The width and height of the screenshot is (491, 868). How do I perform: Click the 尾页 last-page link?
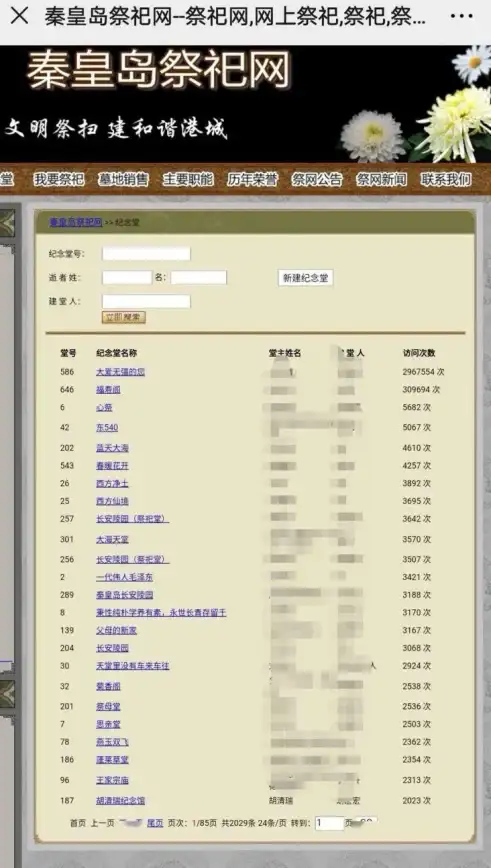pos(155,823)
